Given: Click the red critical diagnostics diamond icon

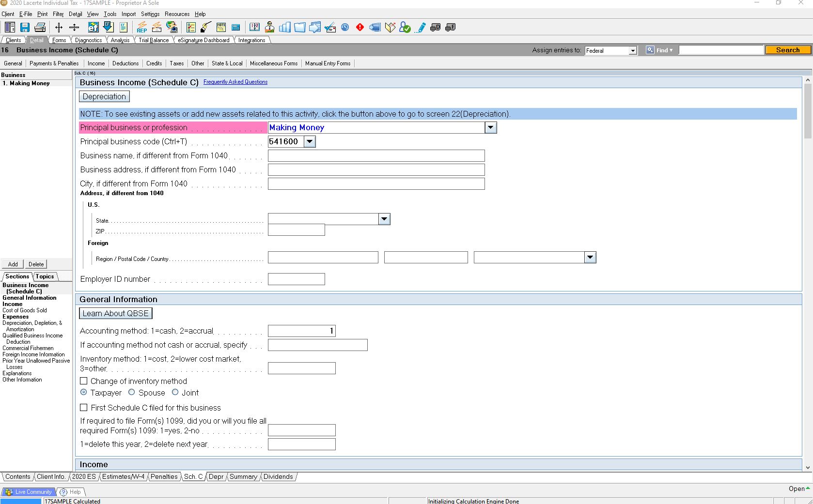Looking at the screenshot, I should [360, 28].
